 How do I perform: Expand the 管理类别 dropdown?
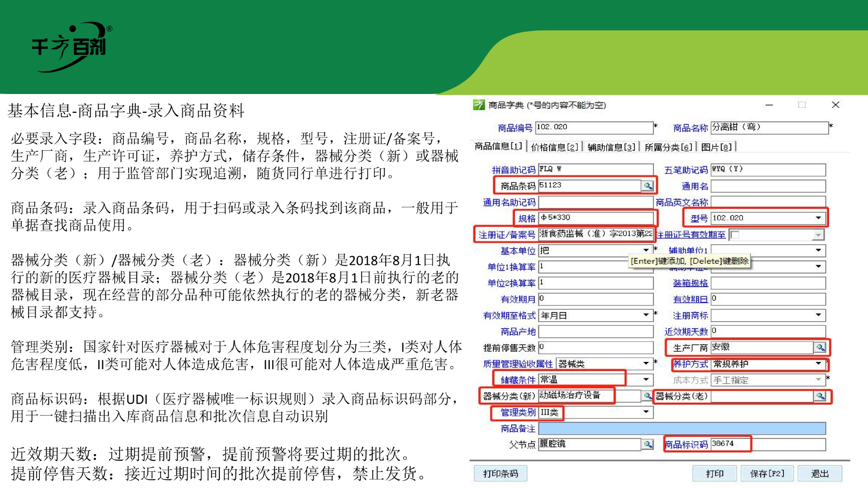click(x=646, y=412)
